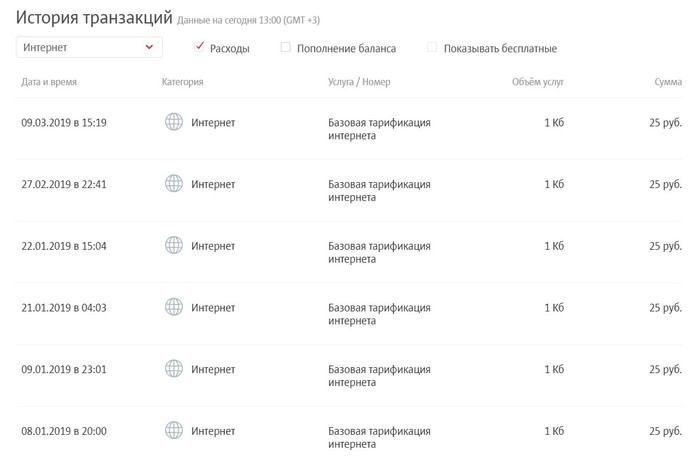Click globe icon in 08.01.2019 row
The width and height of the screenshot is (700, 463).
tap(174, 431)
